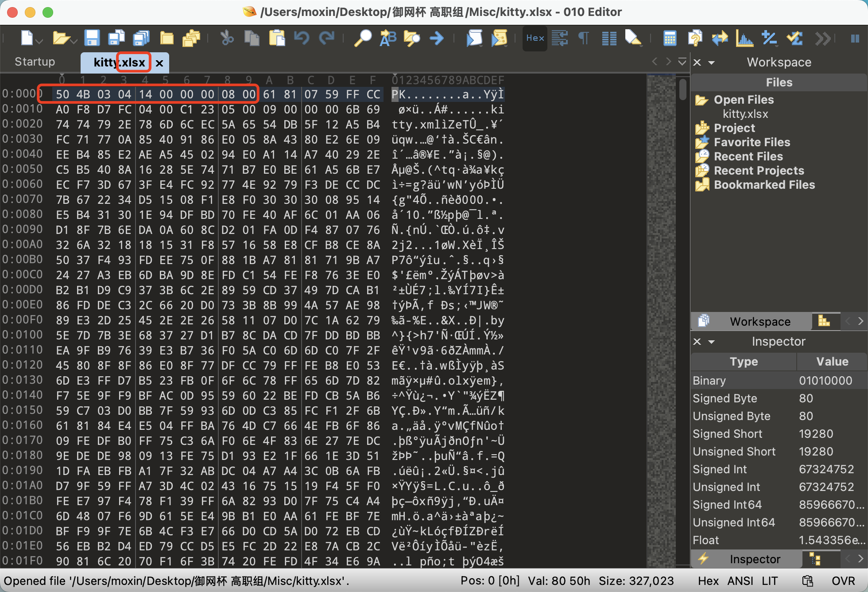Image resolution: width=868 pixels, height=592 pixels.
Task: Switch to the Startup tab
Action: pos(35,62)
